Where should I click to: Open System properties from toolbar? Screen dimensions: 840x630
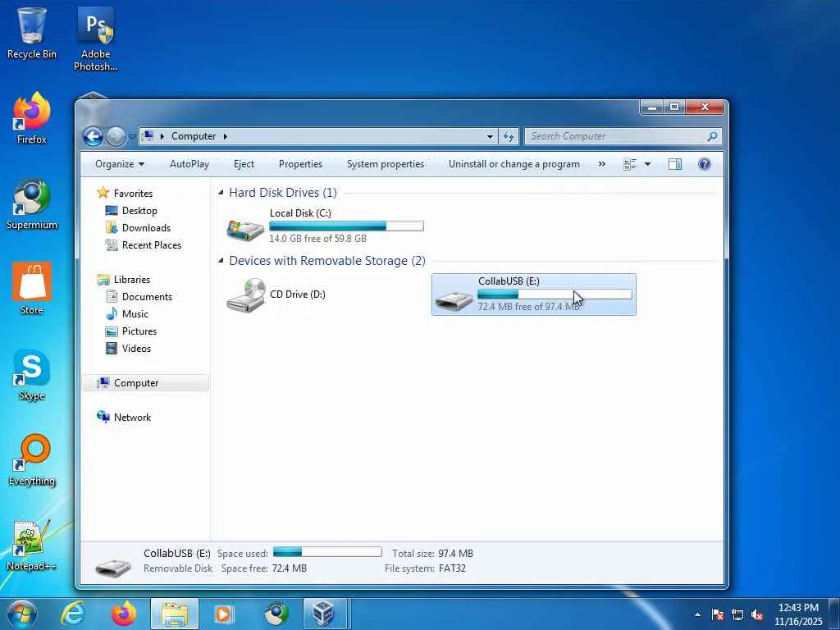point(386,164)
